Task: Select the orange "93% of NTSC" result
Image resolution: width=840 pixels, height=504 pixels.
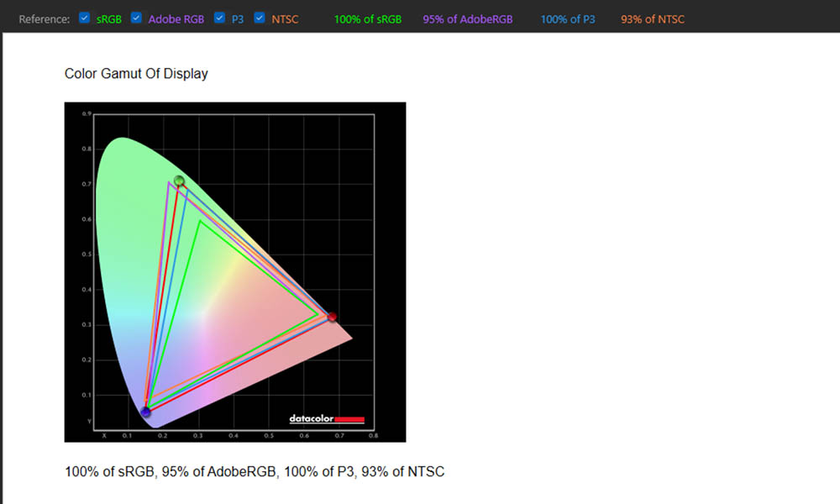Action: pyautogui.click(x=653, y=18)
